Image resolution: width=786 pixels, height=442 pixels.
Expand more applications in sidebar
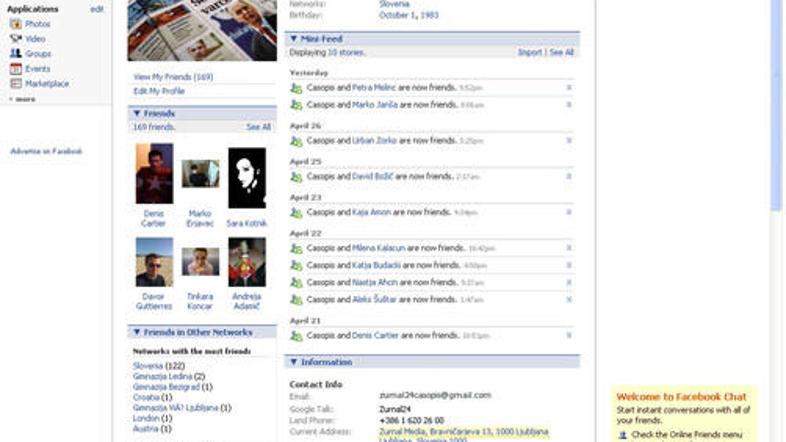pyautogui.click(x=22, y=99)
